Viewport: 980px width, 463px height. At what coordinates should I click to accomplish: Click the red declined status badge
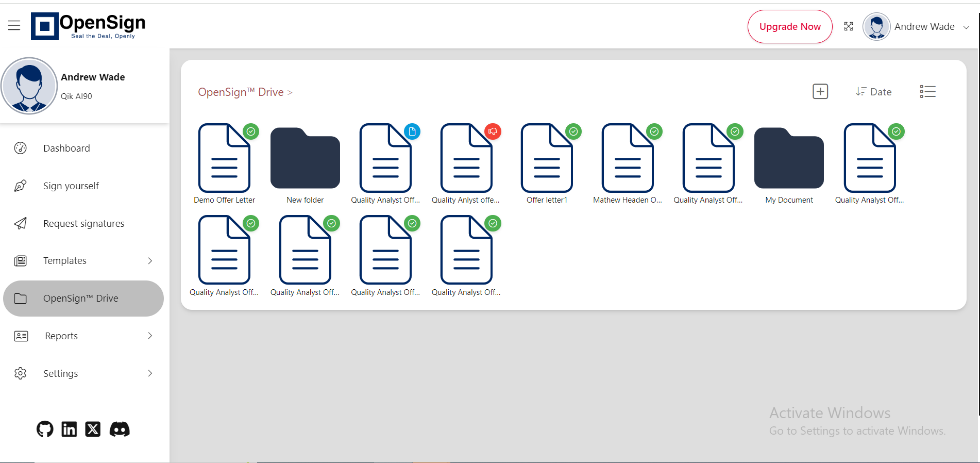click(493, 131)
